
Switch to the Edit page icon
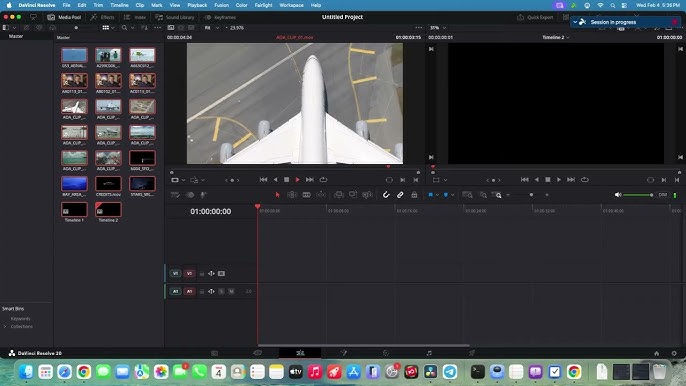click(x=300, y=353)
